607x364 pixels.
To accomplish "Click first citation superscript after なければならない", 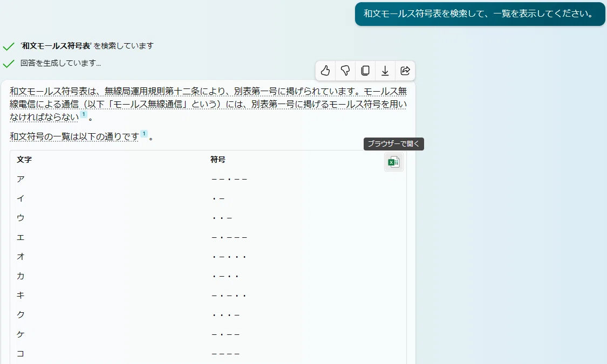I will pyautogui.click(x=84, y=114).
